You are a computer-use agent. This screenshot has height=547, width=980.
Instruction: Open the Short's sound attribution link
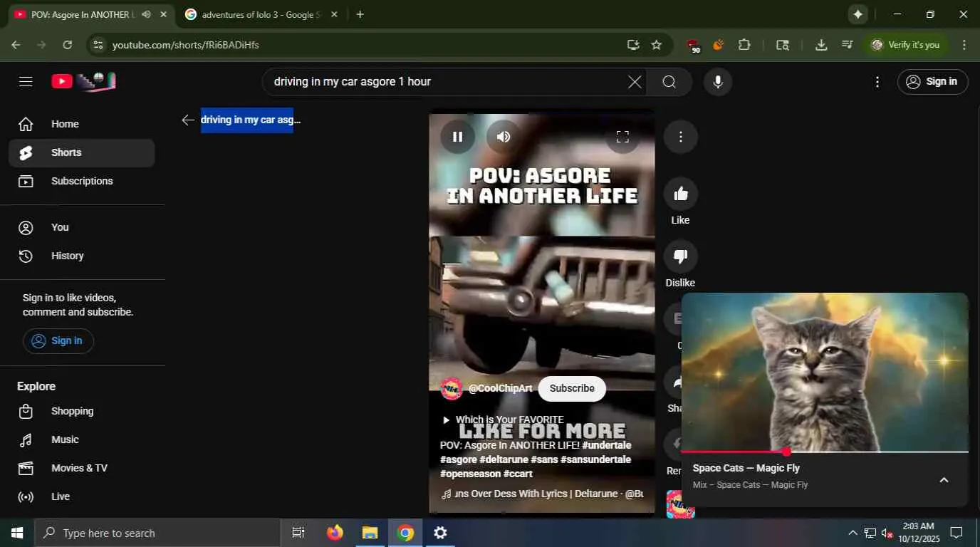click(542, 494)
